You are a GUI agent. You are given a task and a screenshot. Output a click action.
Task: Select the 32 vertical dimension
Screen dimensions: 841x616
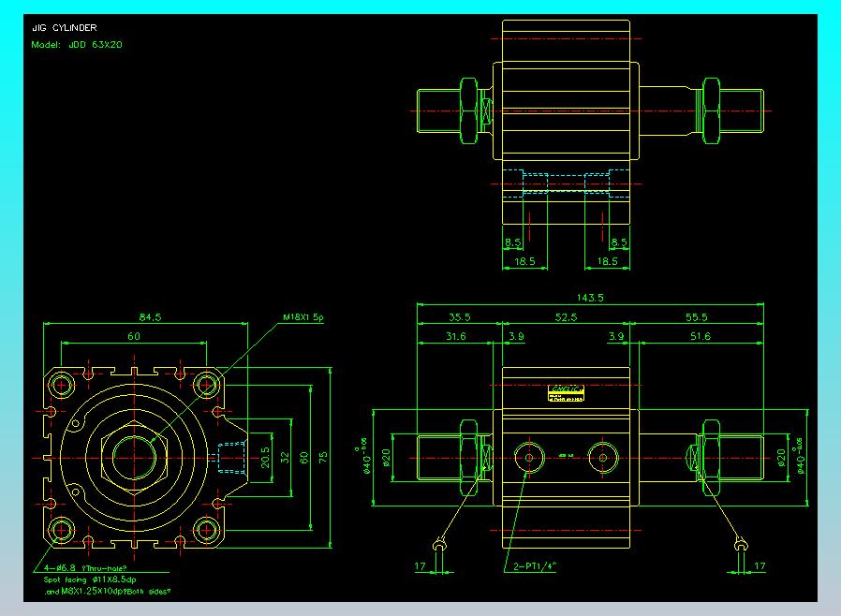pos(285,457)
